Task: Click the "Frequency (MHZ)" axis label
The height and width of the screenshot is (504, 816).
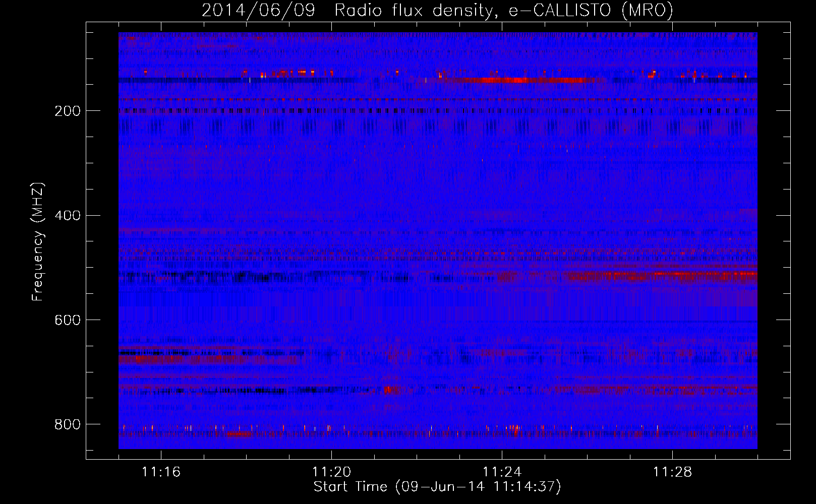Action: pos(38,242)
